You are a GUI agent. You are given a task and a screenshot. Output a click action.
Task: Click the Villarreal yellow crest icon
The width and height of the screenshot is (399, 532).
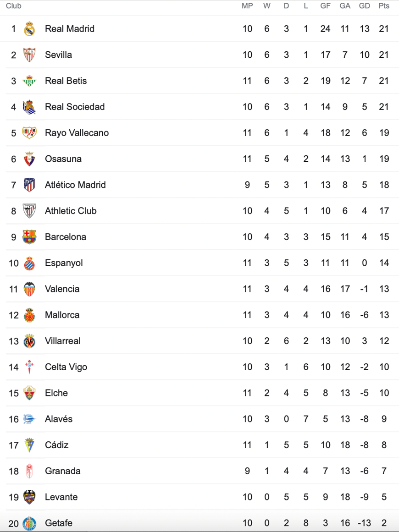[x=29, y=341]
